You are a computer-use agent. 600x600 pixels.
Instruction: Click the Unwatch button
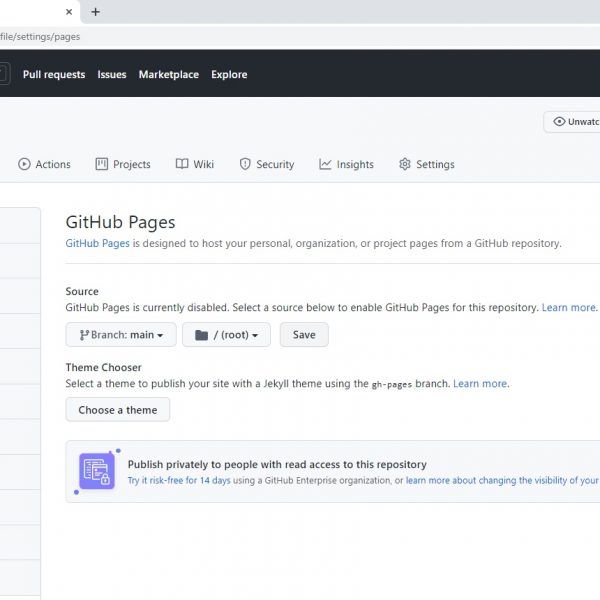coord(573,122)
